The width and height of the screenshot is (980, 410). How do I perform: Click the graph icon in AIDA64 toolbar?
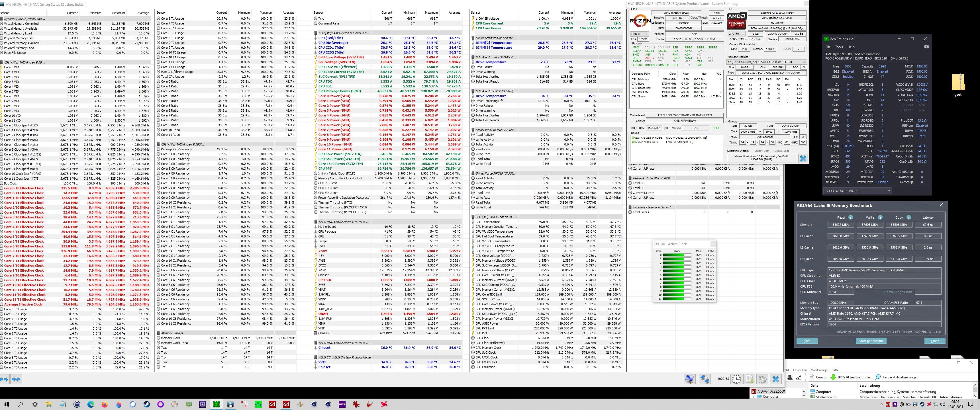point(799,377)
